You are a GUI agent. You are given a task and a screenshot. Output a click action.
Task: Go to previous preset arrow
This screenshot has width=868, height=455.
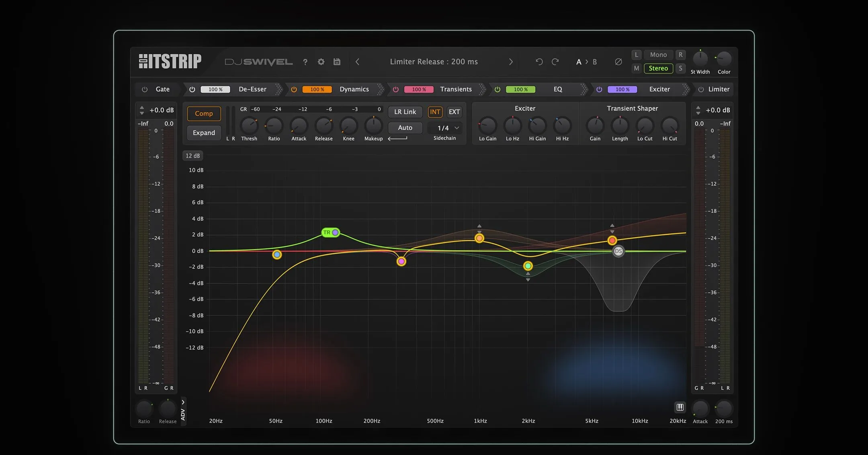point(357,61)
